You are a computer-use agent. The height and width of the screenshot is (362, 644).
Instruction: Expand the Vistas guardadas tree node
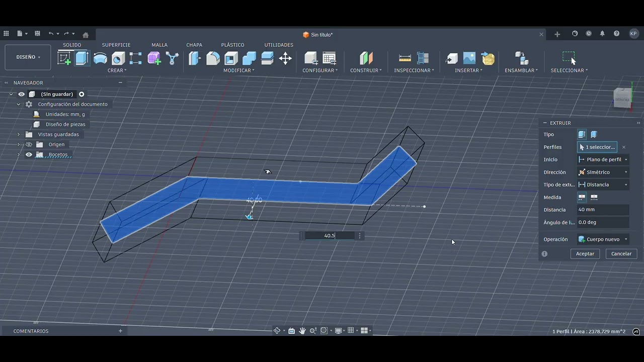(19, 134)
